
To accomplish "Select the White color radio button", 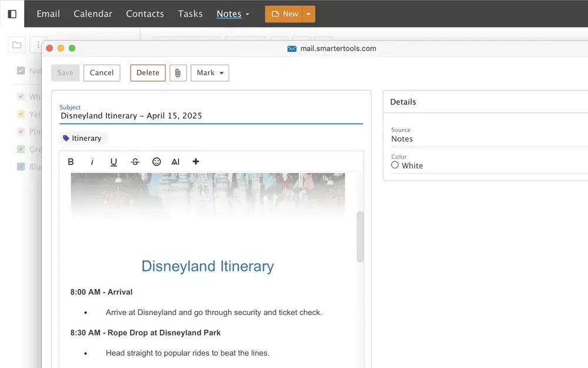I will click(x=395, y=165).
